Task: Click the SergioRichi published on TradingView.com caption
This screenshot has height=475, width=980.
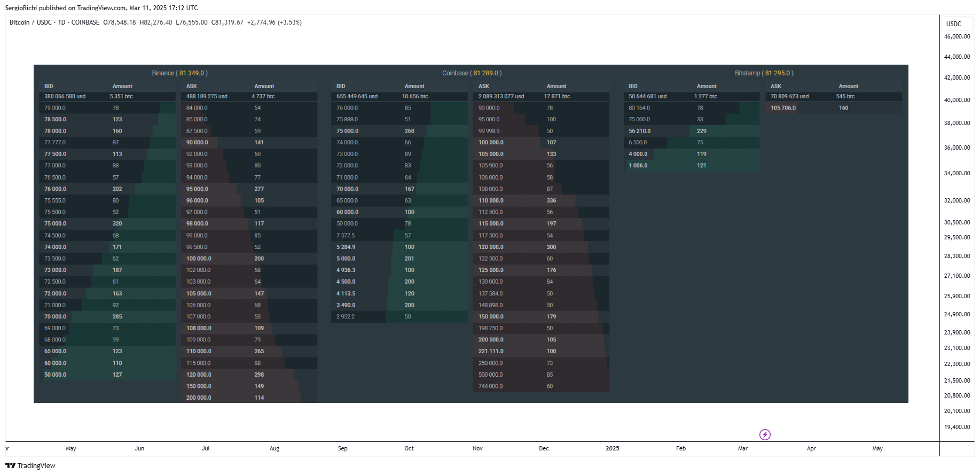Action: click(101, 8)
